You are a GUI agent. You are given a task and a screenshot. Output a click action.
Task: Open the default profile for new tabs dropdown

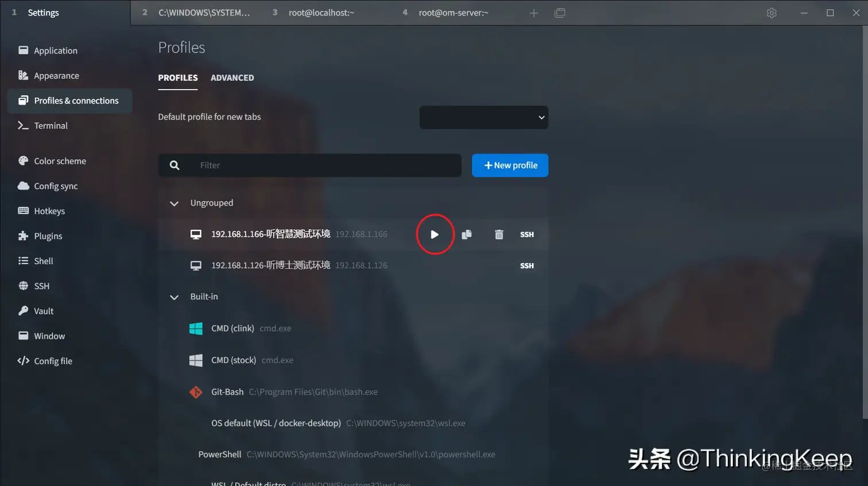click(483, 117)
